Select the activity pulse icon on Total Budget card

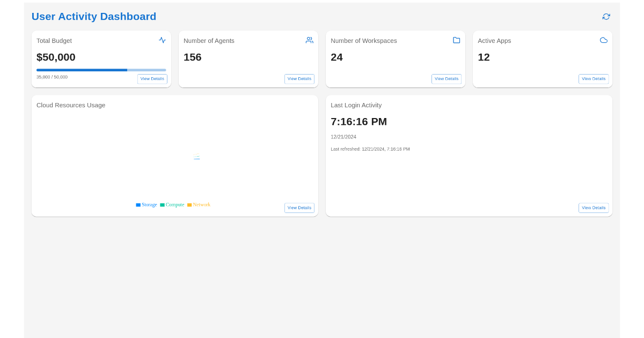(x=163, y=40)
